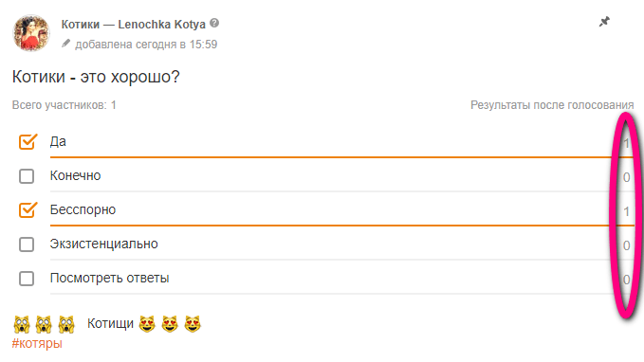Click the pin icon on post
644x362 pixels.
click(604, 22)
